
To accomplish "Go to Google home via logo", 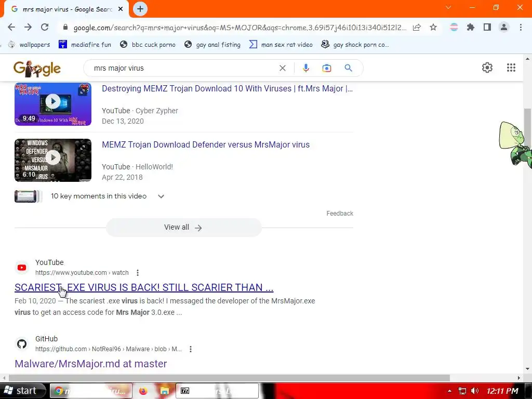I will click(37, 69).
